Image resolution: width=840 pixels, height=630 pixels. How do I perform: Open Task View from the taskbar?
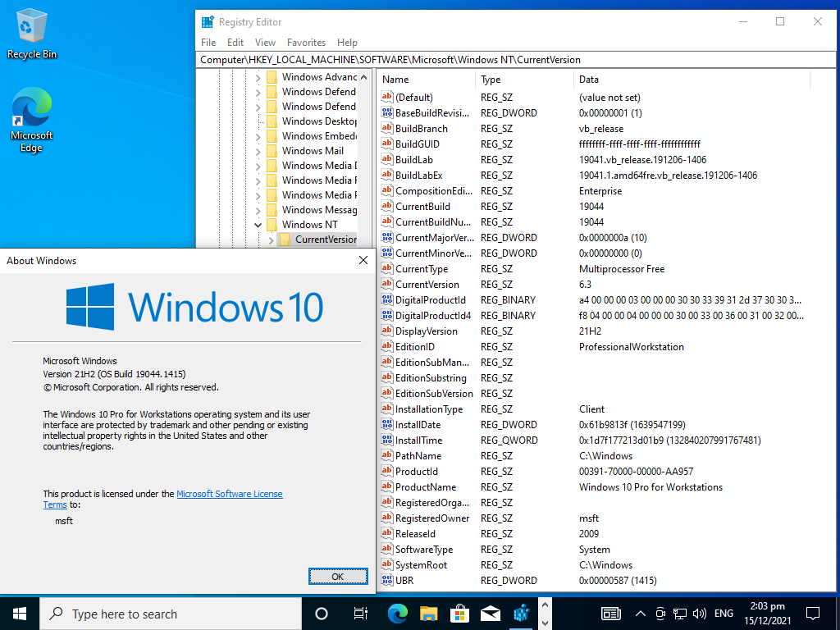coord(361,614)
